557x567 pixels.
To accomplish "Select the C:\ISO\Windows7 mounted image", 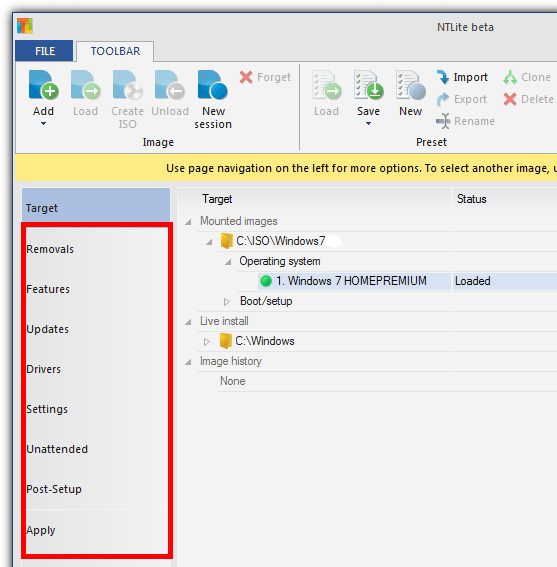I will pos(281,241).
